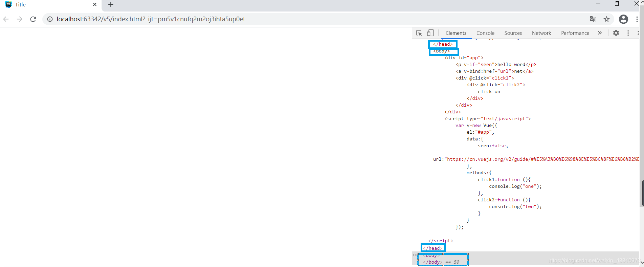Reload the page with refresh icon
644x267 pixels.
click(33, 19)
